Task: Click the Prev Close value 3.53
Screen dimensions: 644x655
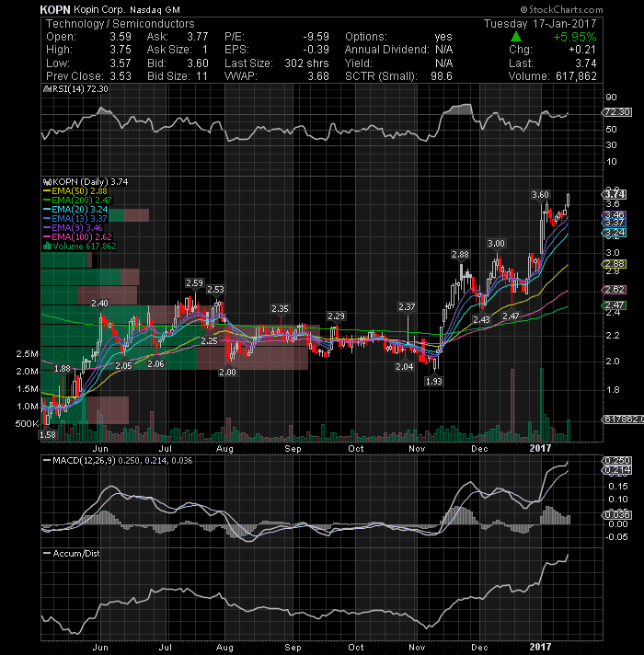Action: (x=121, y=76)
